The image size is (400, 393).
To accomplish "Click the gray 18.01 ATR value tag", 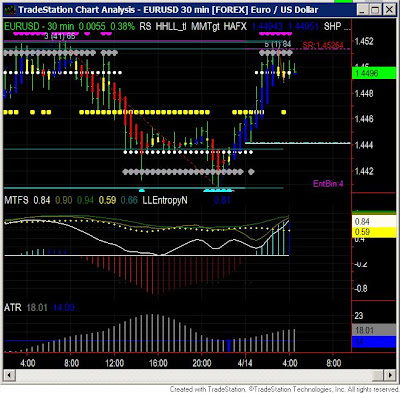I will [374, 330].
